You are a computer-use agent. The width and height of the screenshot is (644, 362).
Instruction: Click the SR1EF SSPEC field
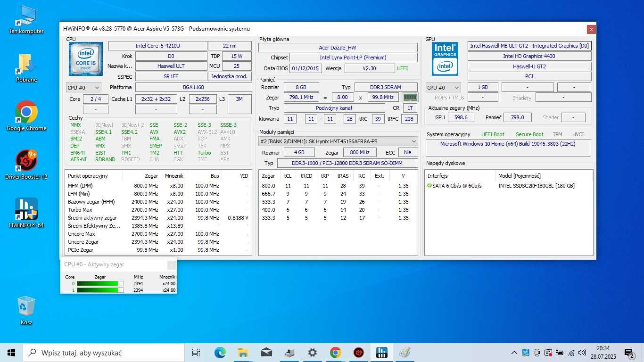click(171, 76)
